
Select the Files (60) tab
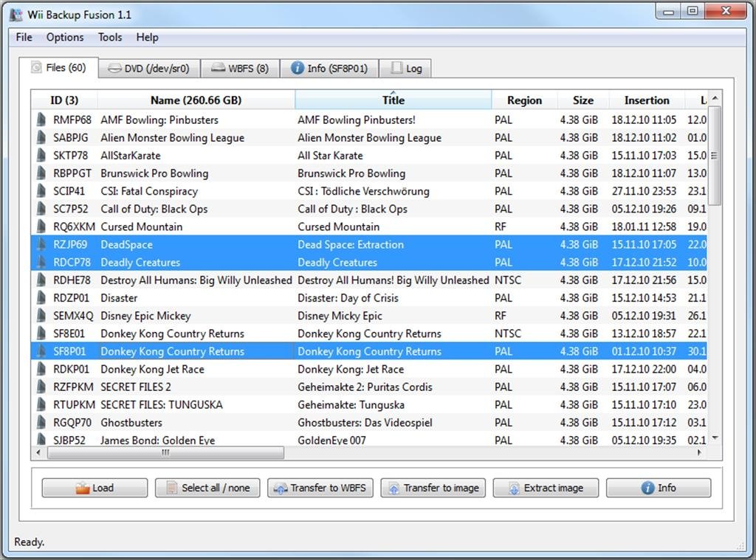(59, 67)
